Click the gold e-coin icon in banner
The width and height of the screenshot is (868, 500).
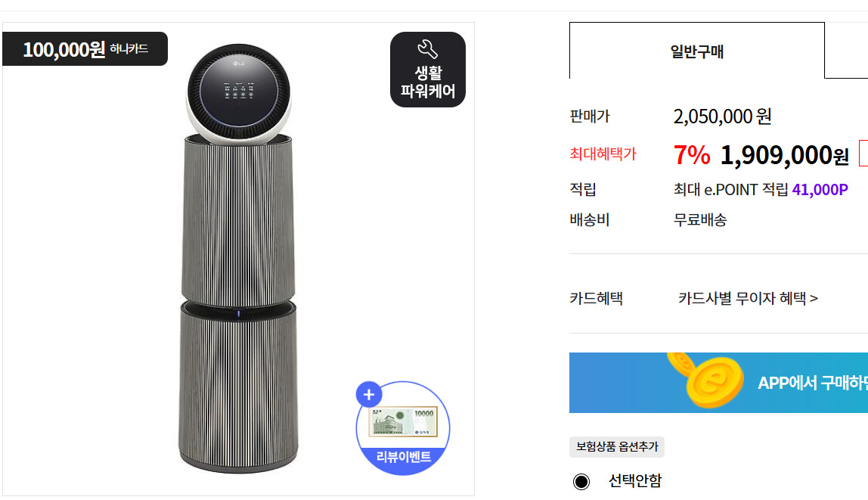point(707,380)
